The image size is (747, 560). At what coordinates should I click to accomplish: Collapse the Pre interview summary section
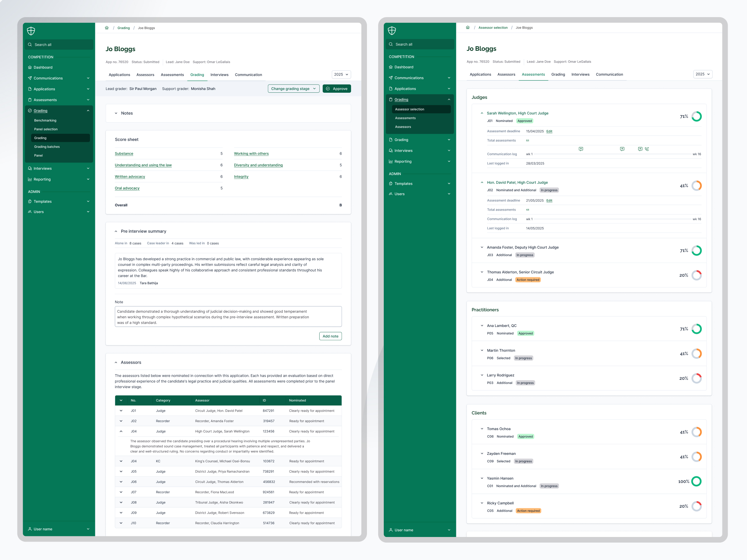pyautogui.click(x=116, y=231)
